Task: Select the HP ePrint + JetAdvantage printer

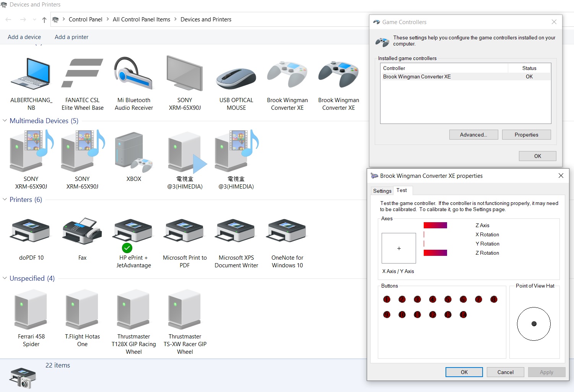Action: coord(133,242)
